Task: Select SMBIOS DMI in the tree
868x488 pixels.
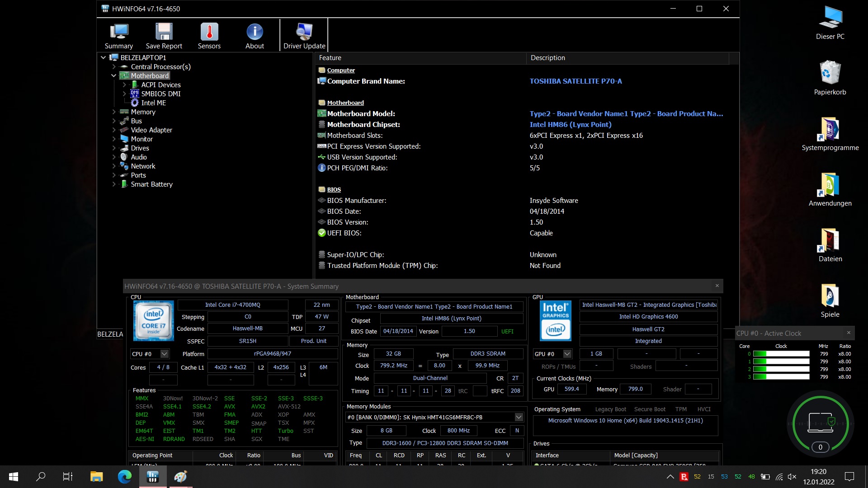Action: tap(160, 94)
